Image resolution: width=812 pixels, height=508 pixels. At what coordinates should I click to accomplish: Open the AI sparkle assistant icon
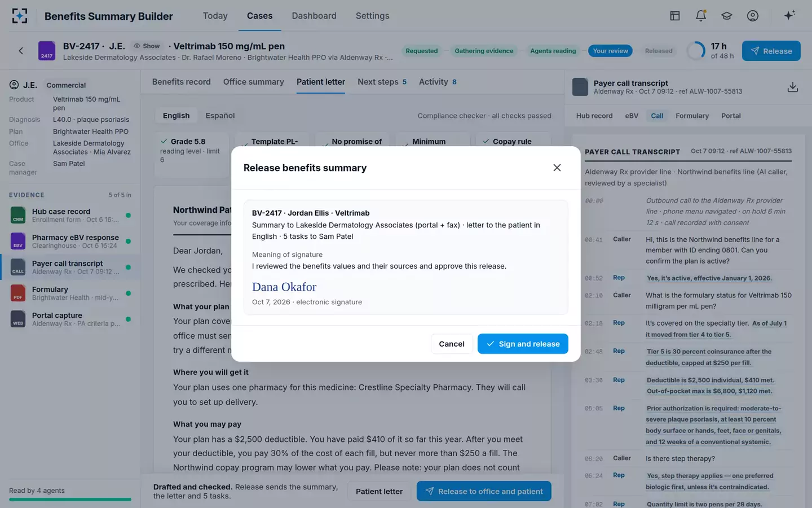tap(789, 15)
